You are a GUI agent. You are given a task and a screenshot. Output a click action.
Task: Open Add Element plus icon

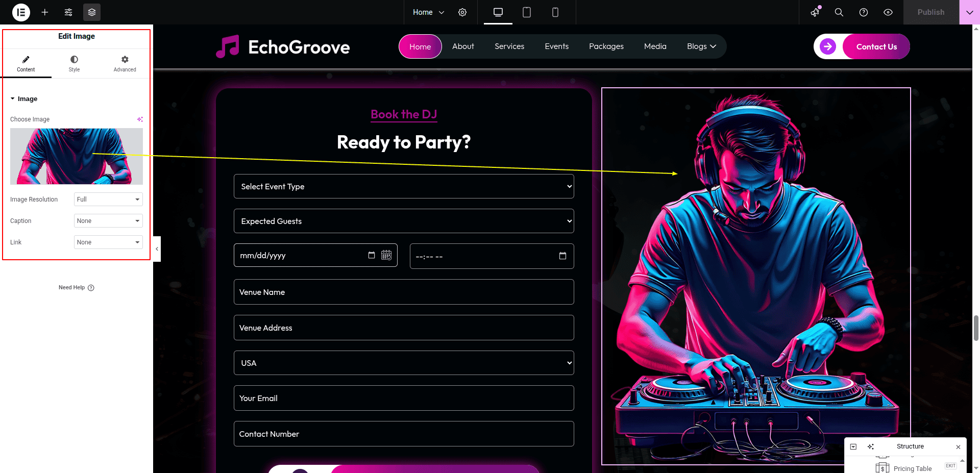(x=45, y=12)
